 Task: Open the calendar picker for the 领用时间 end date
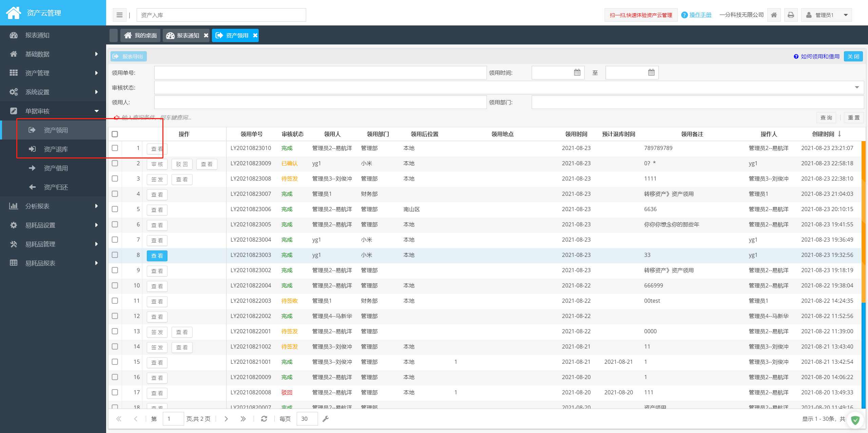click(651, 72)
